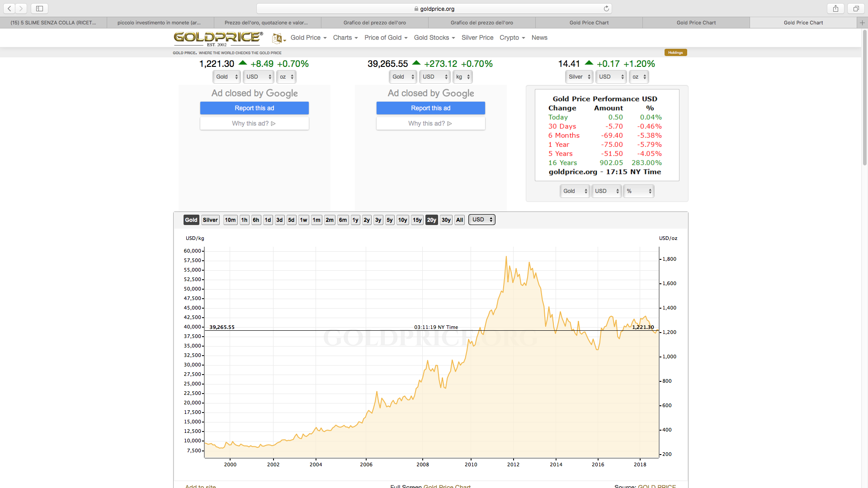Open the oz unit dropdown under 14.41

(639, 77)
